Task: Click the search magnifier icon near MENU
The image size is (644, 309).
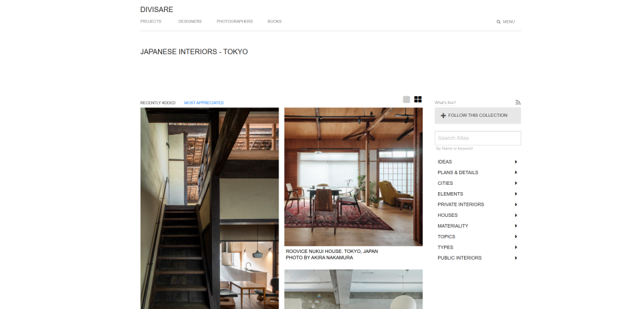Action: click(x=498, y=22)
